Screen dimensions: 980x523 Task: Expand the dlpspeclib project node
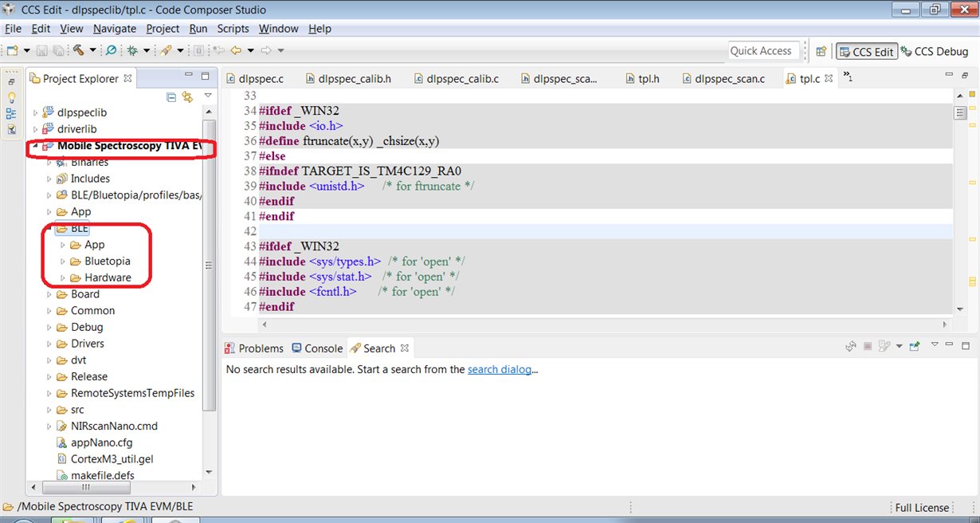35,112
